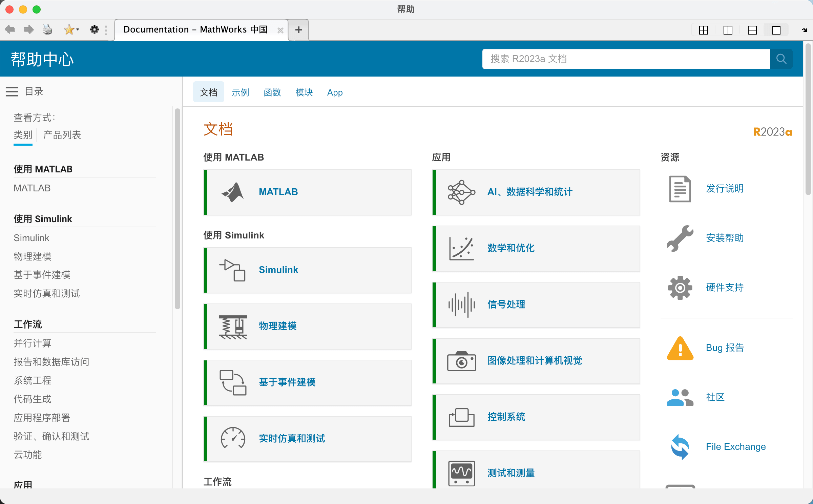Select the four-pane grid layout icon
The width and height of the screenshot is (813, 504).
704,30
